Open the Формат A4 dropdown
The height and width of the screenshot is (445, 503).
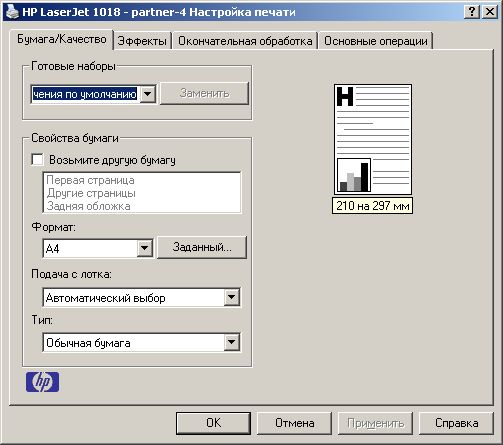145,248
